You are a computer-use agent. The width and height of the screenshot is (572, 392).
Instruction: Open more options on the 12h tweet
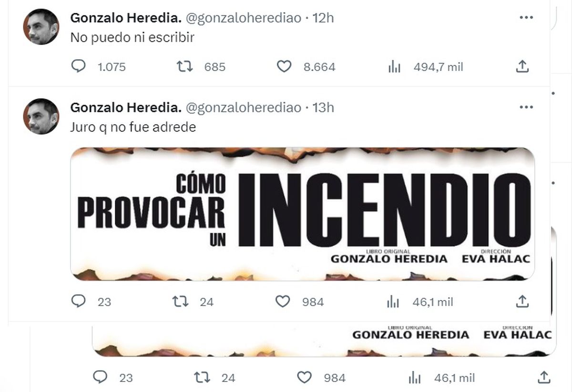(x=526, y=18)
